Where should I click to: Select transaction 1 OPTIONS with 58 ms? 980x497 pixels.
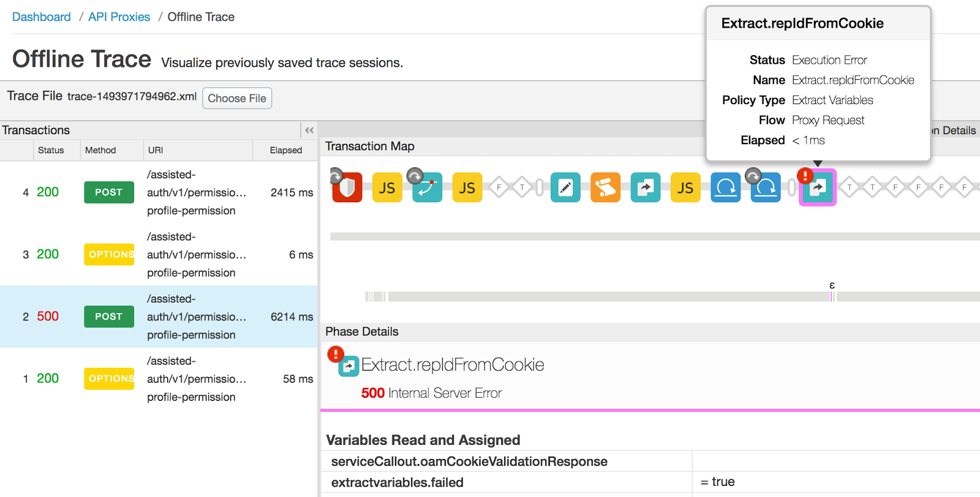pyautogui.click(x=158, y=379)
